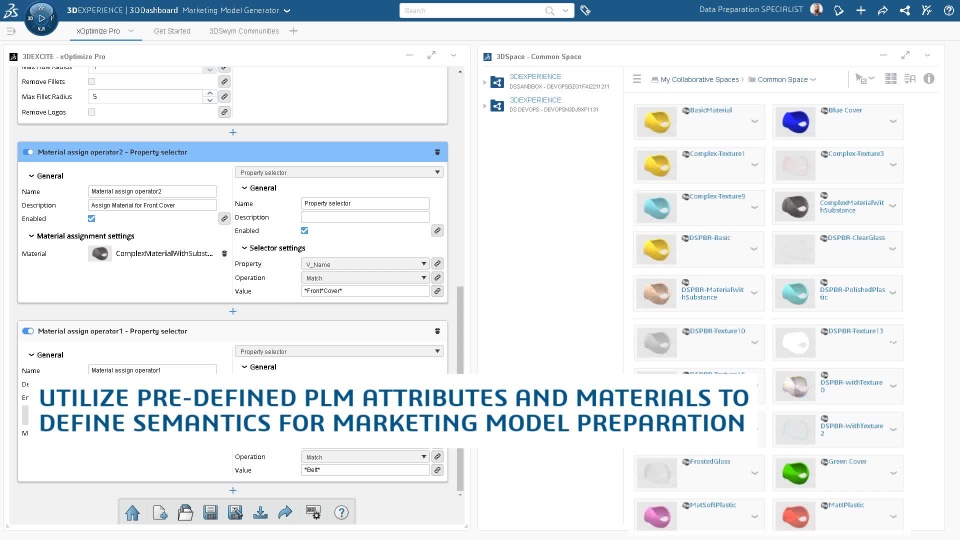Add operator at bottom of list
The height and width of the screenshot is (540, 960).
233,490
